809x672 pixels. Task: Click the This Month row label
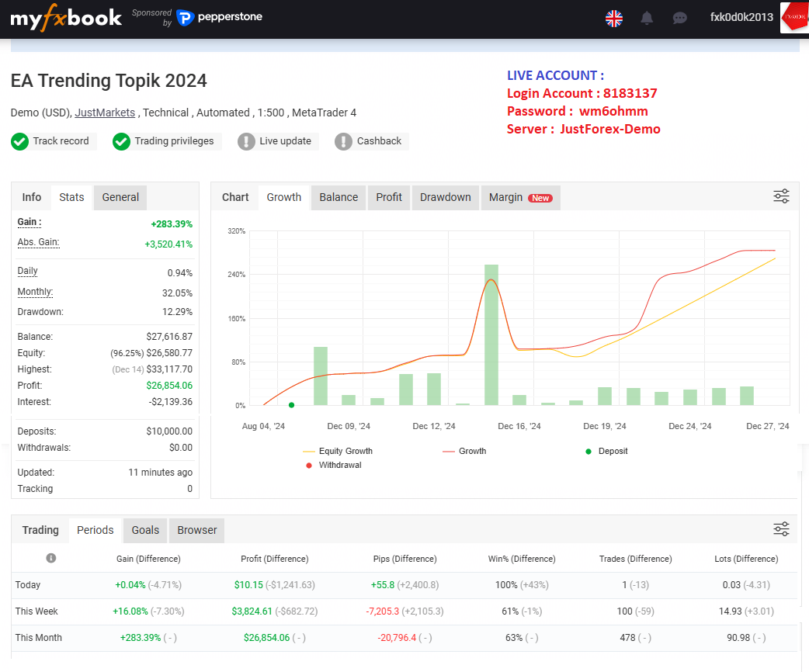(39, 638)
